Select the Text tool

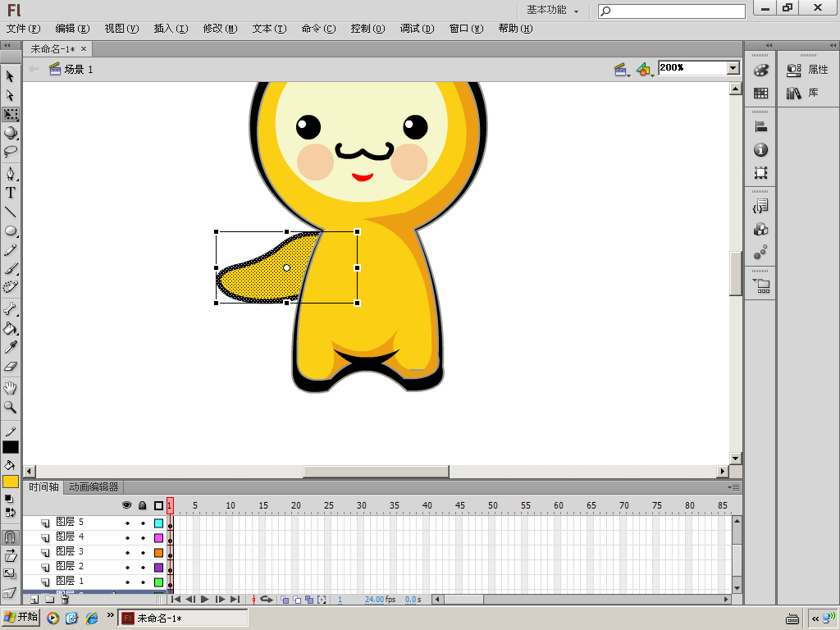[10, 193]
